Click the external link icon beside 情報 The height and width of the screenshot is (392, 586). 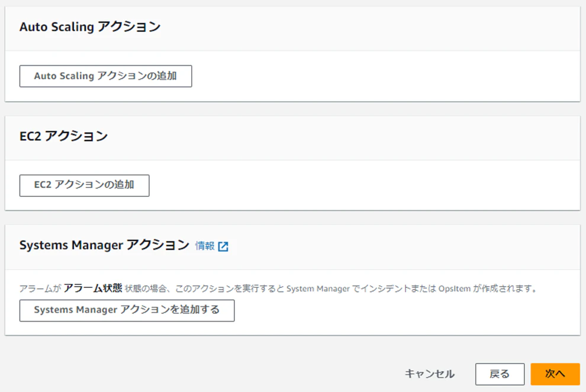click(223, 247)
